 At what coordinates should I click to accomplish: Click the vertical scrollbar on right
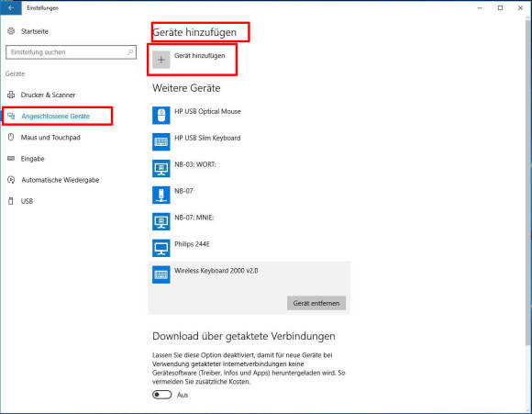click(x=528, y=184)
